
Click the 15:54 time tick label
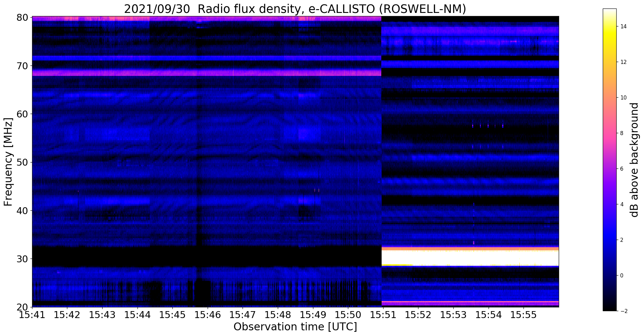point(488,315)
